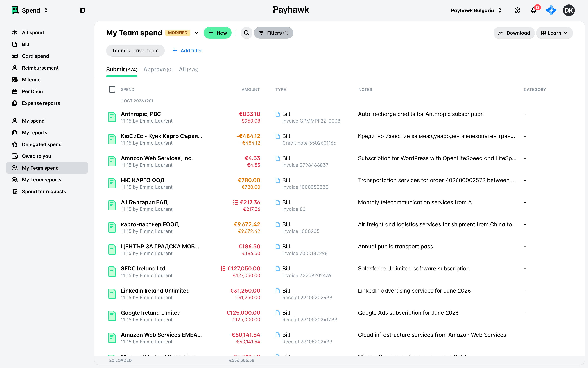Open Delegated spend in sidebar
Screen dimensions: 588x368
tap(47, 144)
